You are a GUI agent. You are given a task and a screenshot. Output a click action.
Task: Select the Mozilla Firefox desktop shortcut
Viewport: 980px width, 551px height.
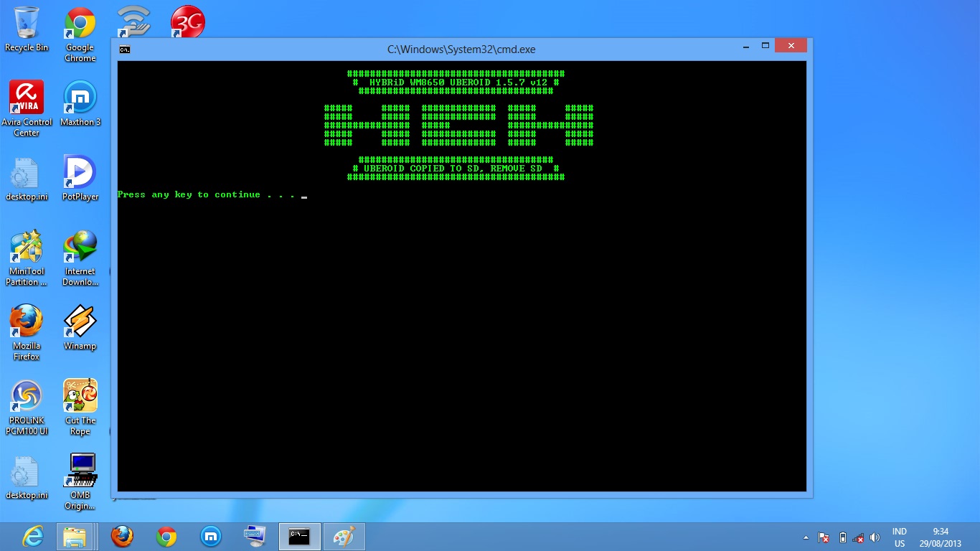point(27,333)
